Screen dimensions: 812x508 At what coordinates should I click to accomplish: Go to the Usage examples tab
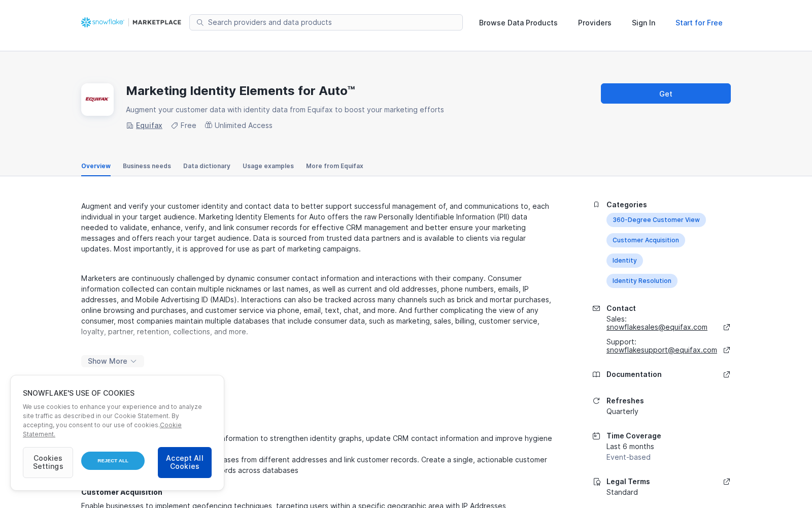268,166
